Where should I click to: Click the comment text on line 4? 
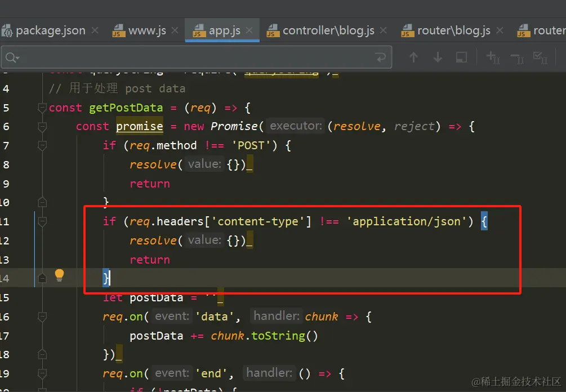tap(117, 88)
